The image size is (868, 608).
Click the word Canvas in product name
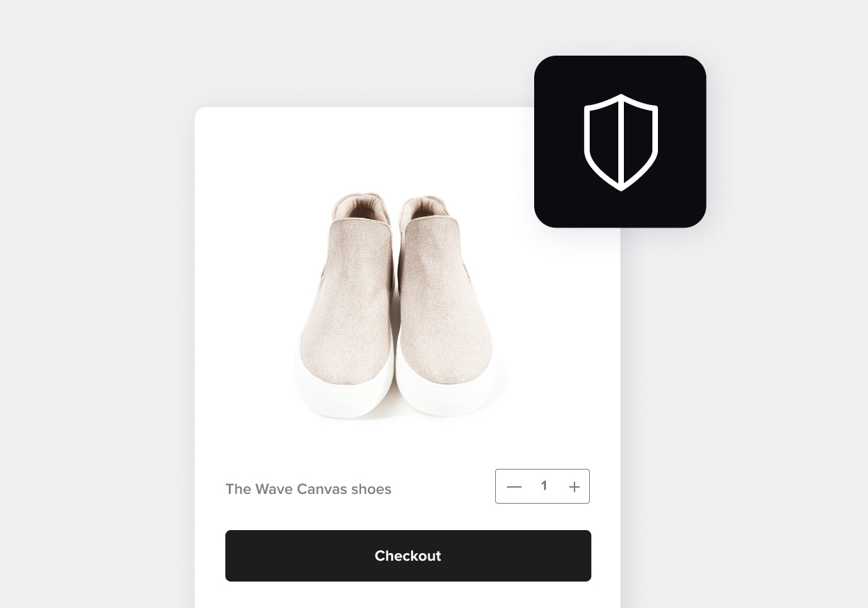pos(321,489)
